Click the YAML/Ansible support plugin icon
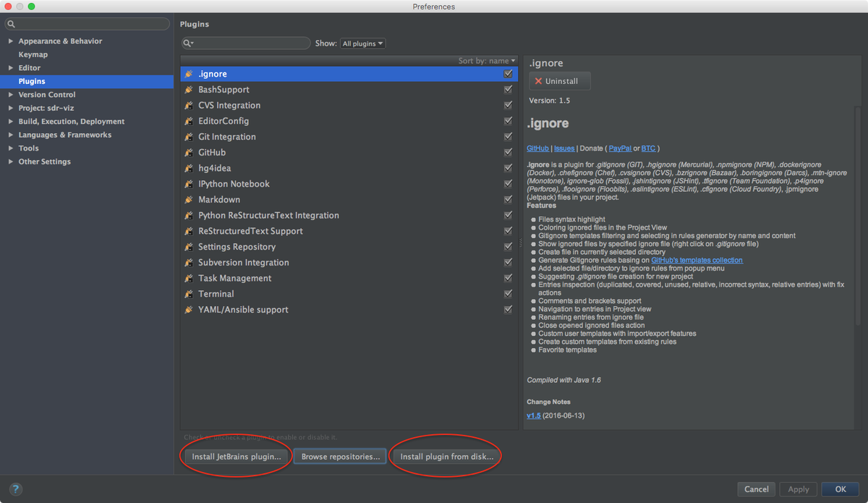The width and height of the screenshot is (868, 503). click(x=189, y=310)
